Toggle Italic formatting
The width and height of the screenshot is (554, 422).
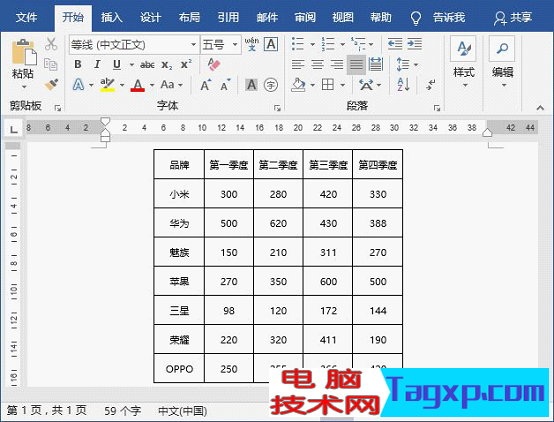pos(97,64)
